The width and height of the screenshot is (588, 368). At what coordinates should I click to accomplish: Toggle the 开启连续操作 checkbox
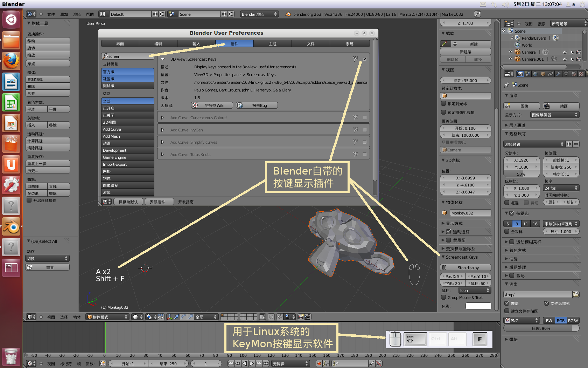[x=29, y=200]
